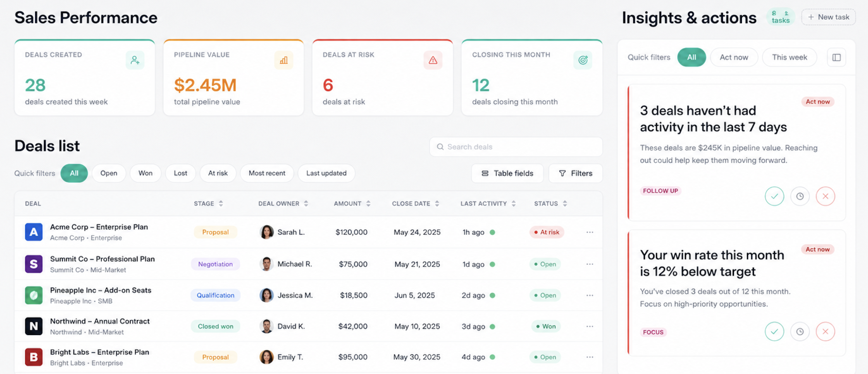The image size is (868, 374).
Task: Open the Filters button above the table
Action: pyautogui.click(x=575, y=173)
